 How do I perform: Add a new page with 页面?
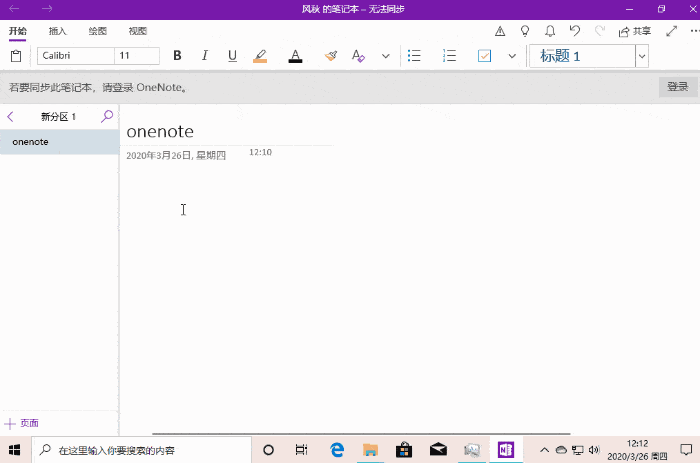[21, 423]
